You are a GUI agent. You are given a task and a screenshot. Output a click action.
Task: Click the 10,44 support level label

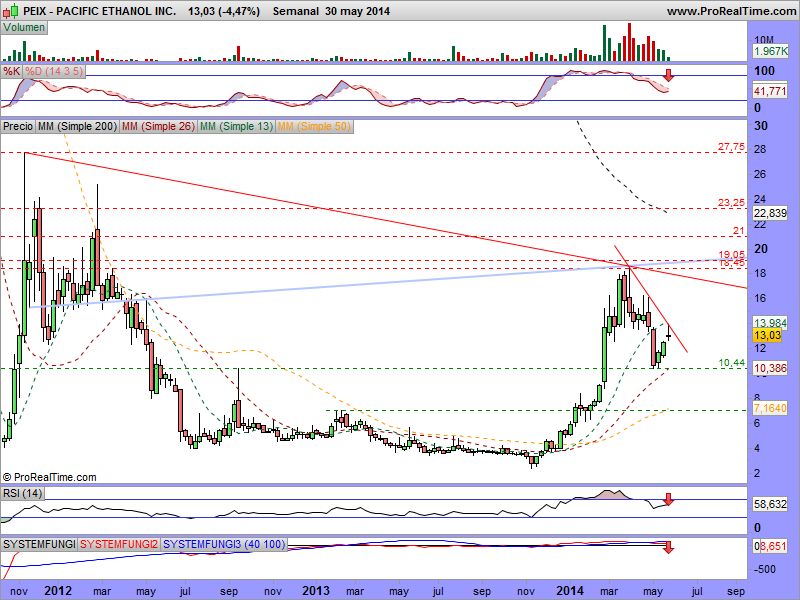click(x=731, y=363)
